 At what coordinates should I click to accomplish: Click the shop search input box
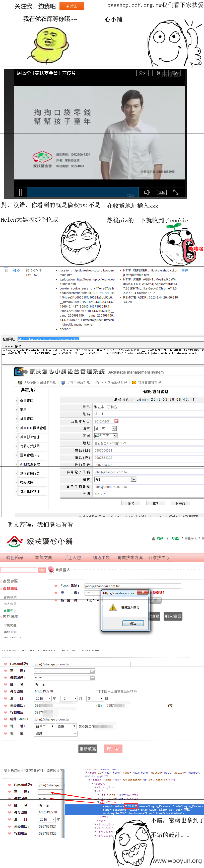[18, 570]
